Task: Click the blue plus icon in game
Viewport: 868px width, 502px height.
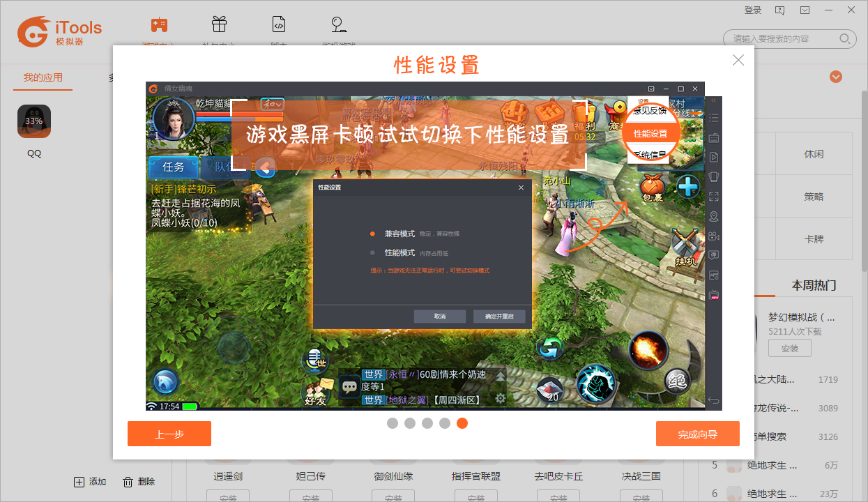Action: click(688, 187)
